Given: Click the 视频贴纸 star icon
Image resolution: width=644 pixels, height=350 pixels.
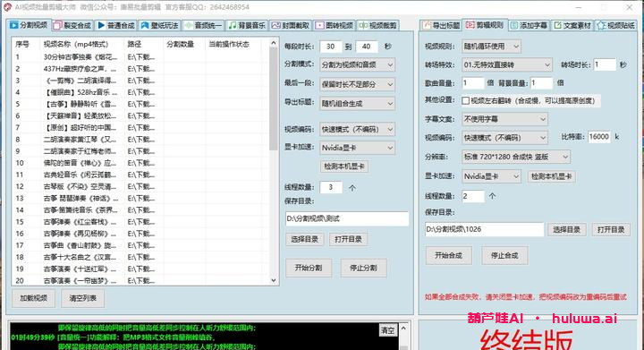Looking at the screenshot, I should pos(601,25).
